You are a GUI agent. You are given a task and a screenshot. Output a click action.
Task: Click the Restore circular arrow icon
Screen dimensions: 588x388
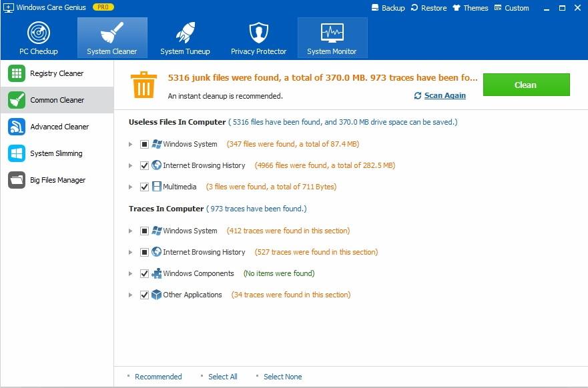pos(414,7)
